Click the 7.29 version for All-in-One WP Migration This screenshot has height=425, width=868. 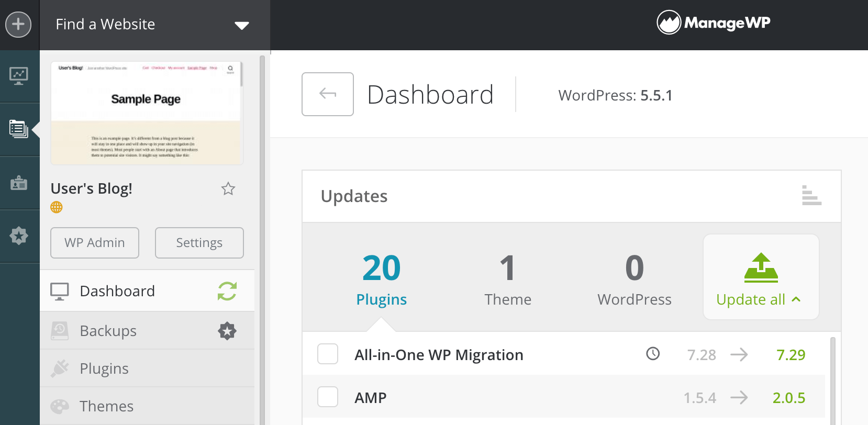[791, 355]
